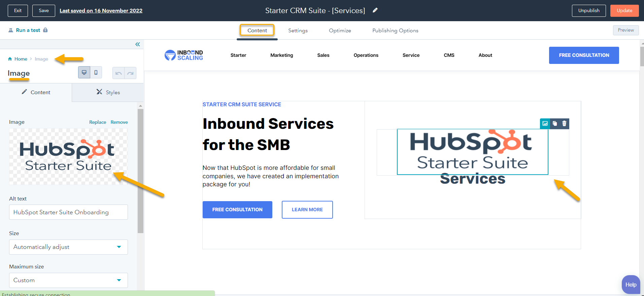Image resolution: width=644 pixels, height=296 pixels.
Task: Click the orange Update button
Action: (x=624, y=10)
